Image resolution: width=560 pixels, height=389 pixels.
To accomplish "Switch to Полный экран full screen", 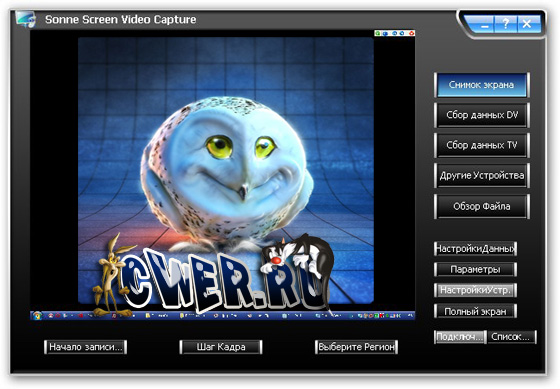I will click(x=475, y=311).
